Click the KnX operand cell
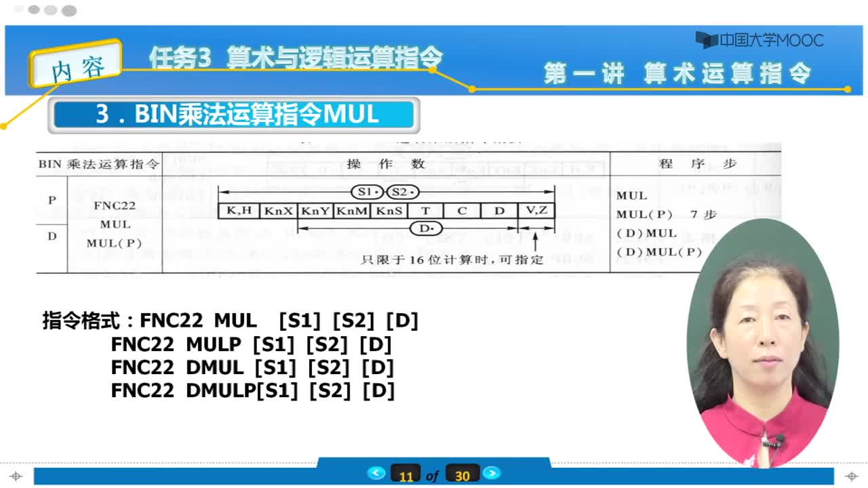The width and height of the screenshot is (868, 488). (279, 211)
